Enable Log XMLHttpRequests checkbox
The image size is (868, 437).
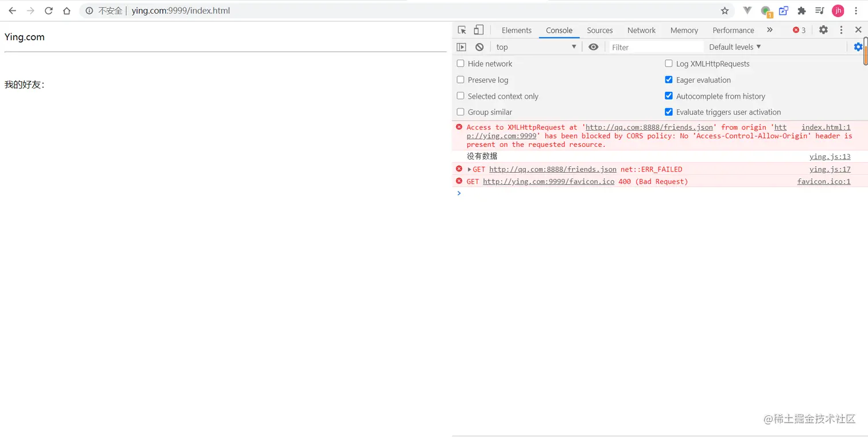click(x=669, y=64)
